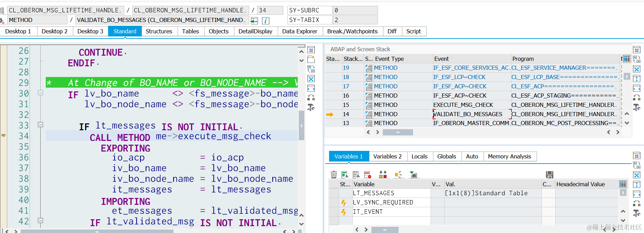Click the line number field showing 34
The height and width of the screenshot is (233, 644).
click(x=270, y=10)
